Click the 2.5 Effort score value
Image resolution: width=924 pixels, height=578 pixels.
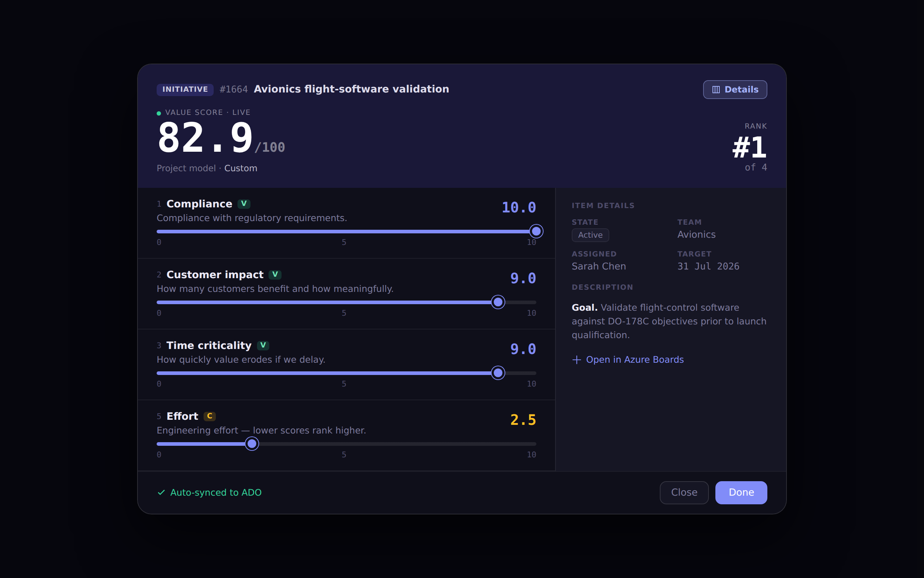tap(523, 420)
